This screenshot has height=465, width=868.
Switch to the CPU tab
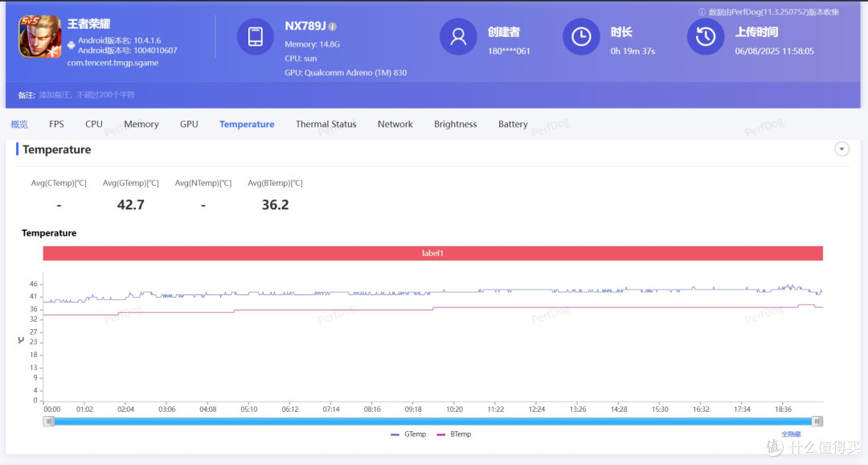93,124
